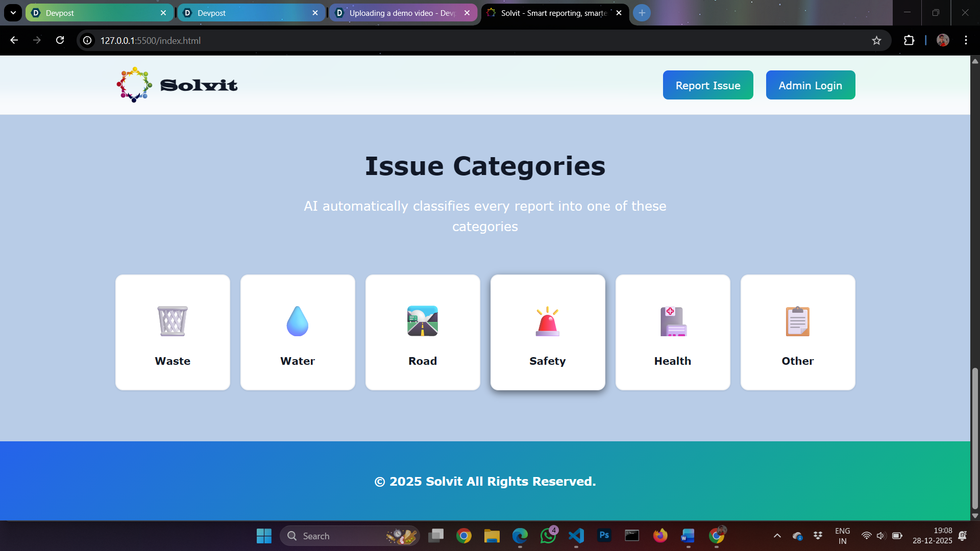Reload the page with refresh icon
Image resolution: width=980 pixels, height=551 pixels.
pyautogui.click(x=60, y=40)
